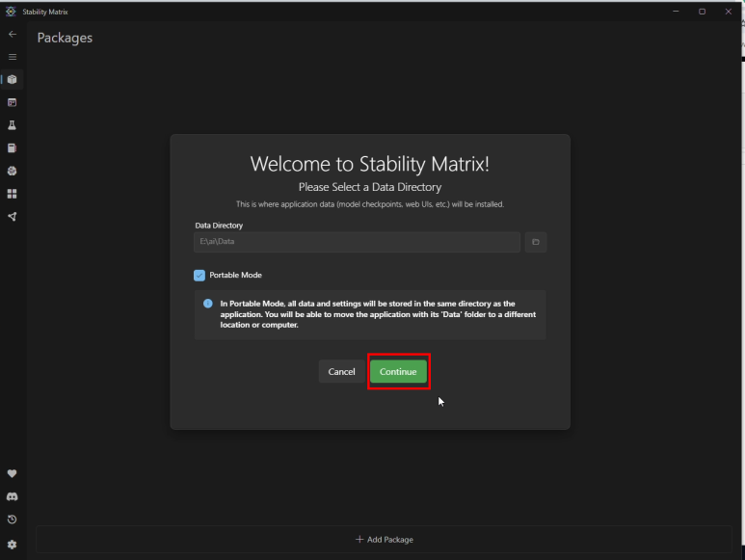Open the Discord icon in sidebar
Viewport: 745px width, 560px height.
point(13,496)
